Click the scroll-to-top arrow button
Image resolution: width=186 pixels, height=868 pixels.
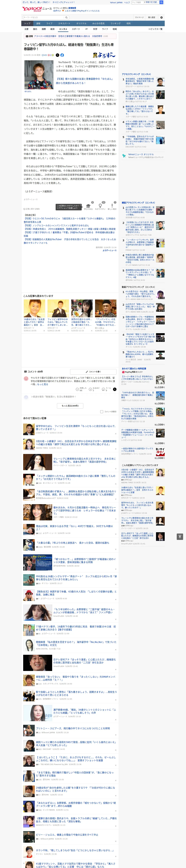[180, 537]
